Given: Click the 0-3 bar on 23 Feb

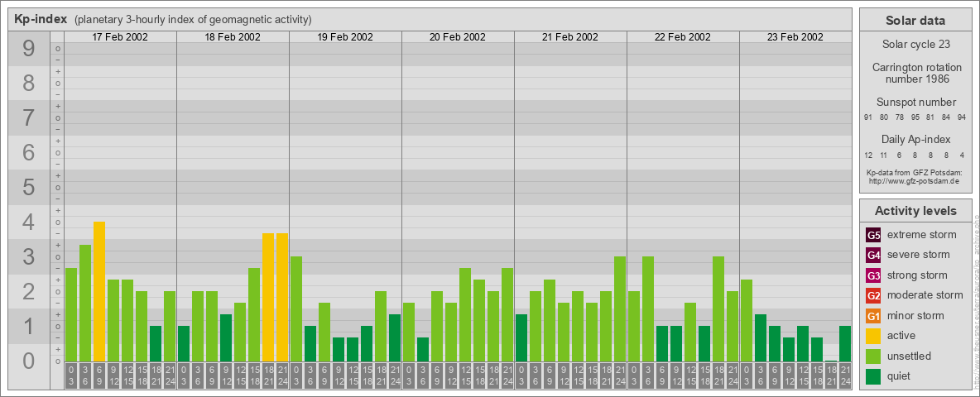Looking at the screenshot, I should coord(747,320).
